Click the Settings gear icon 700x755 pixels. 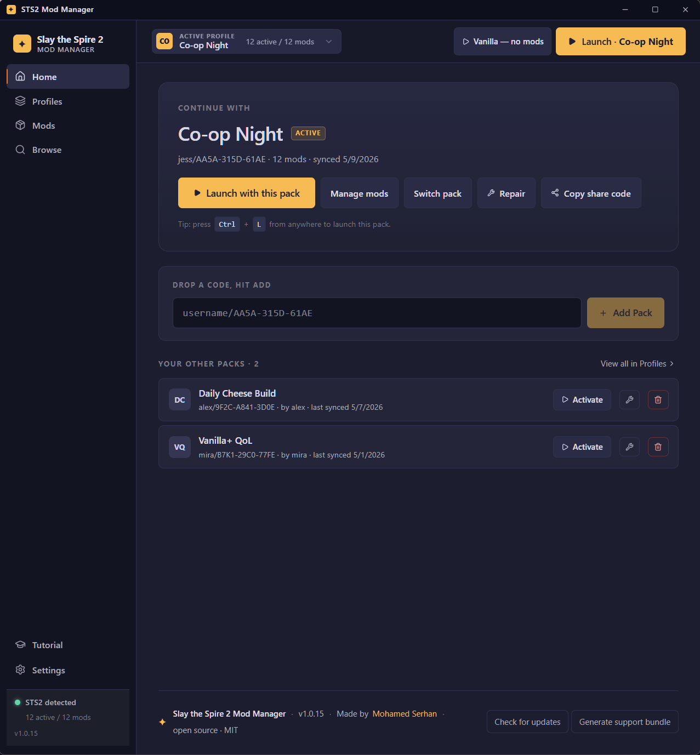coord(20,670)
